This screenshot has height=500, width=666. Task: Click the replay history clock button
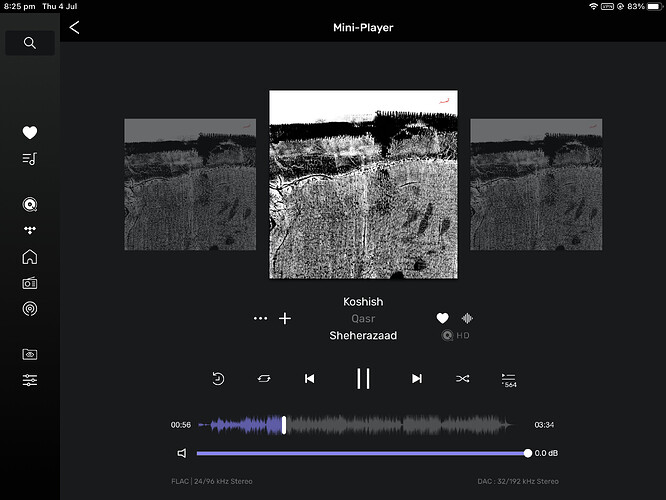tap(218, 379)
